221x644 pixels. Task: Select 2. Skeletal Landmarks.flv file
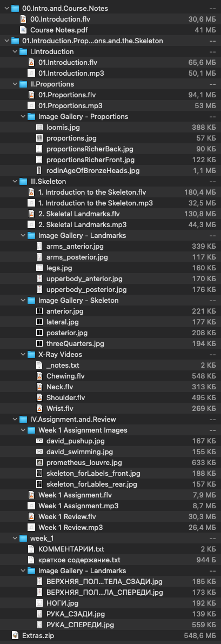(x=110, y=214)
